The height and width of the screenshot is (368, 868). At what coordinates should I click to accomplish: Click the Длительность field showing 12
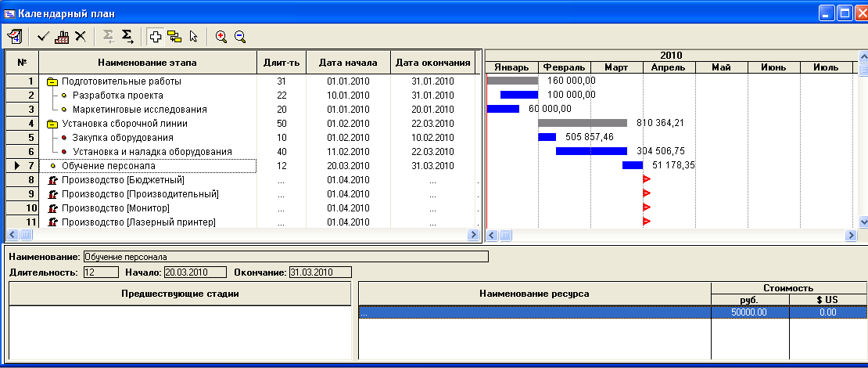coord(101,272)
